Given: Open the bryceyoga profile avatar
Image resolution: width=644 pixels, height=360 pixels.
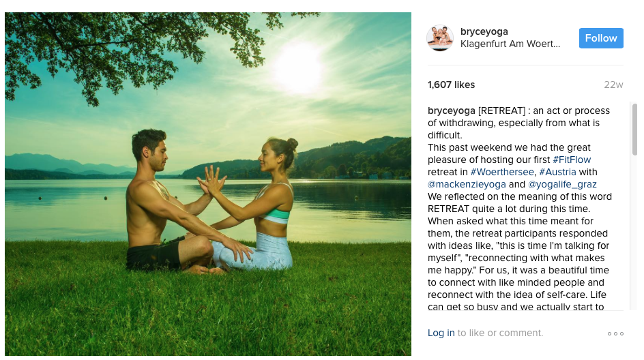Looking at the screenshot, I should (x=440, y=37).
